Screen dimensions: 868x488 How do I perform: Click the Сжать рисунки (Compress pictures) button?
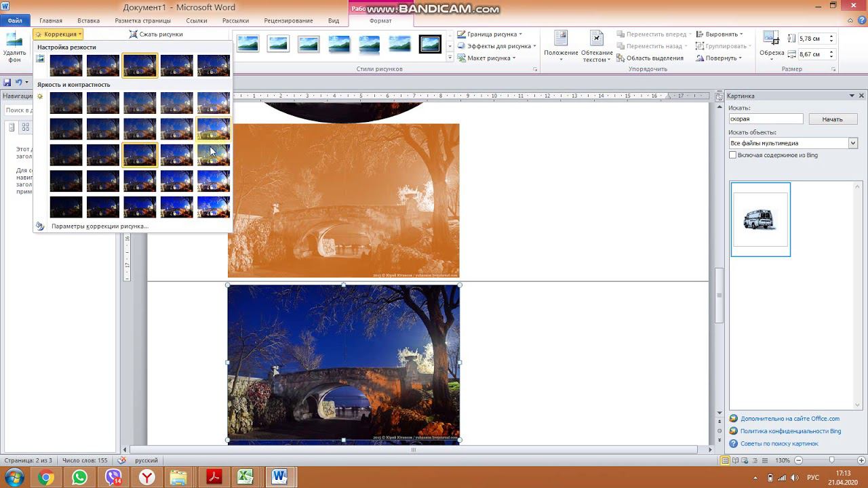(x=155, y=34)
